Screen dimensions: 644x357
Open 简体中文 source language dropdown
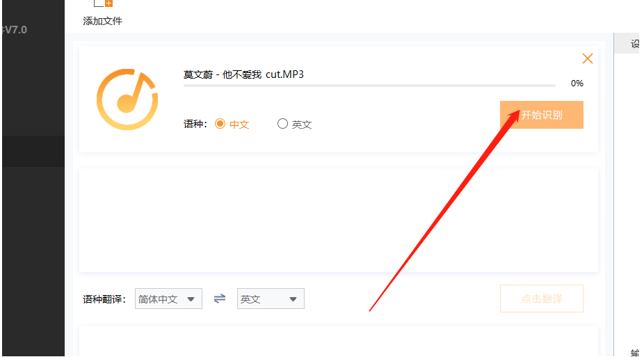coord(168,299)
